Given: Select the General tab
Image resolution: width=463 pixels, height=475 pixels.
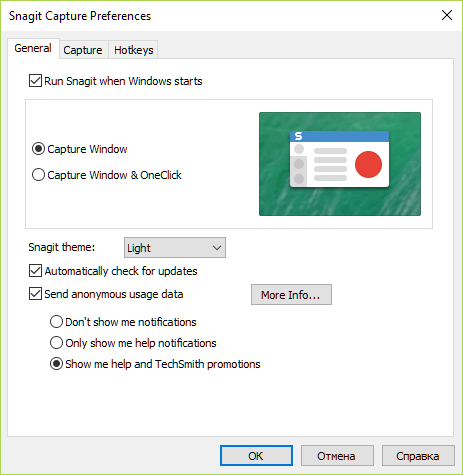Looking at the screenshot, I should [33, 48].
